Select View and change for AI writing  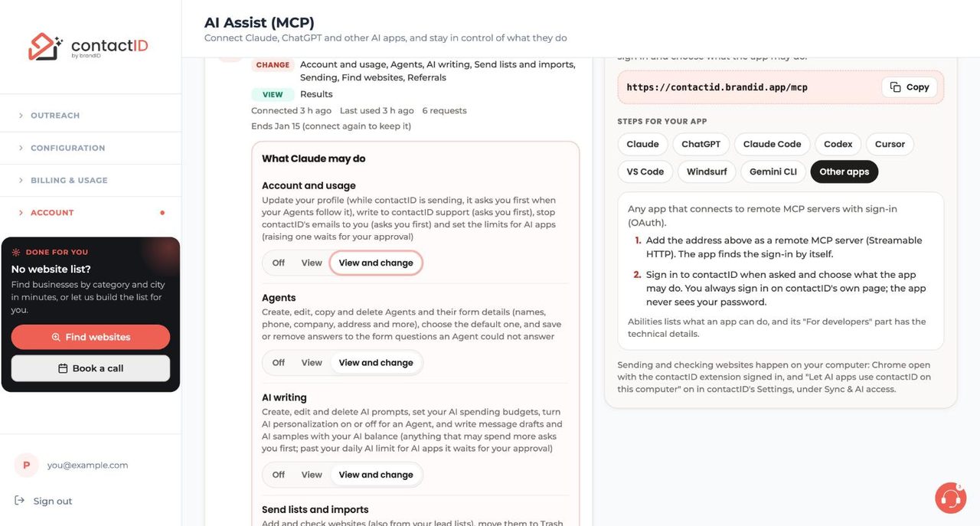[376, 475]
